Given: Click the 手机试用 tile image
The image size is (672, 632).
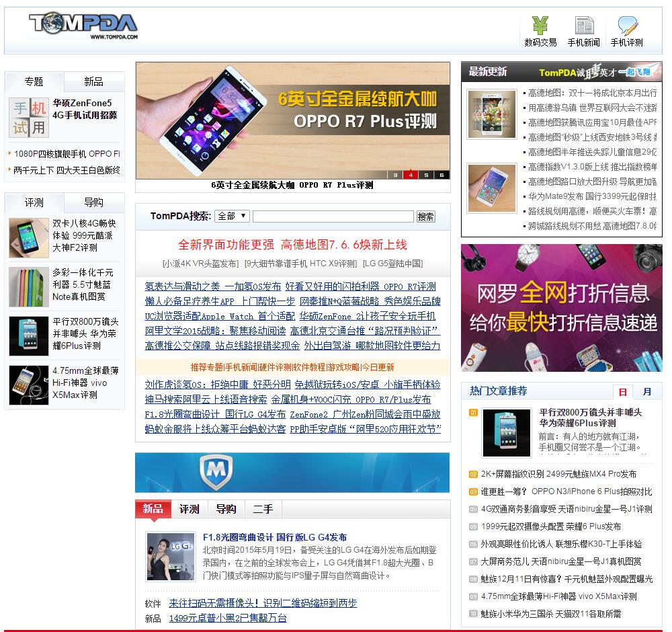Looking at the screenshot, I should click(x=29, y=118).
